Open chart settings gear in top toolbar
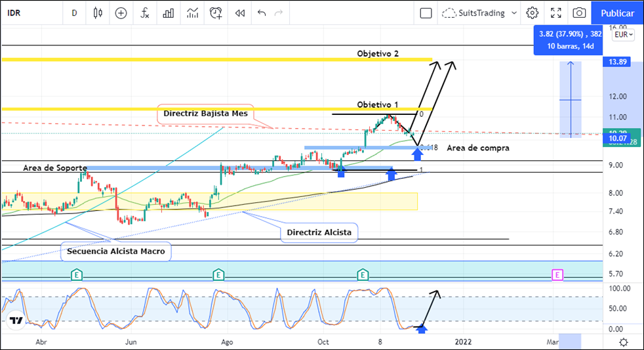This screenshot has width=644, height=350. [533, 12]
